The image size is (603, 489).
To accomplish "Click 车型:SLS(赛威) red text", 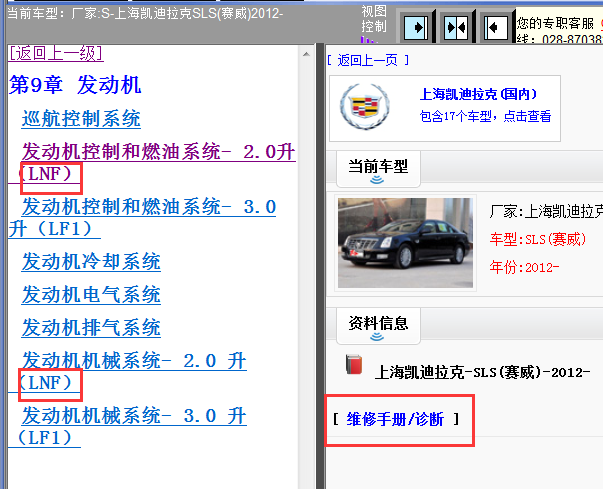I will [x=538, y=239].
